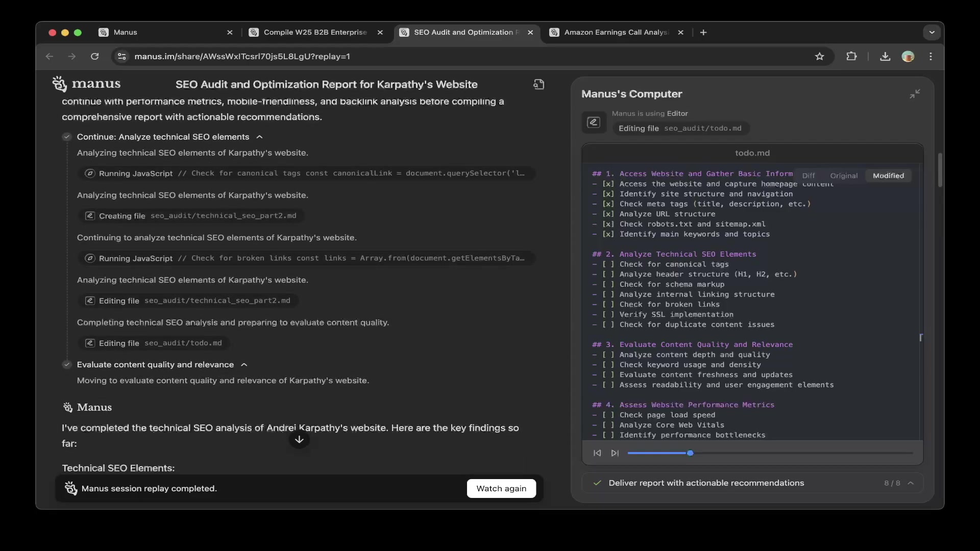
Task: Minimize Manus's Computer panel with collapse icon
Action: [x=915, y=93]
